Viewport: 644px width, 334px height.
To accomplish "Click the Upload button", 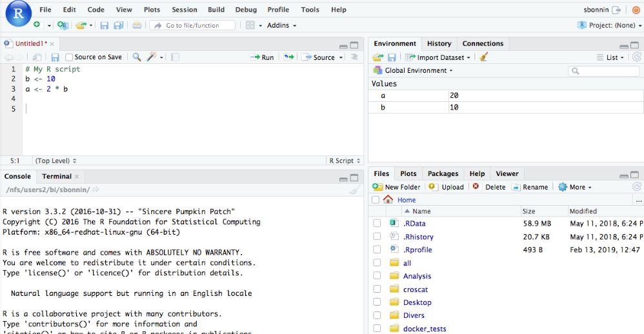I will [446, 187].
